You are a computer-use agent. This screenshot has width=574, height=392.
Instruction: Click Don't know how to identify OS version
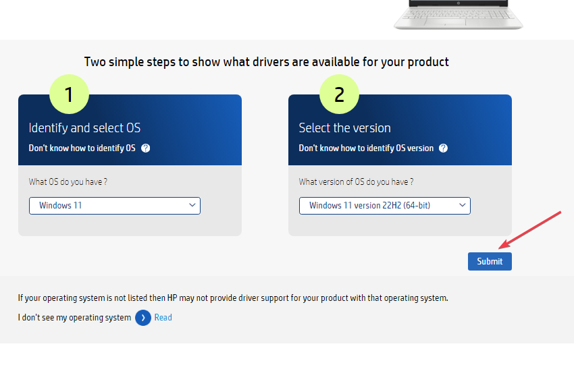click(x=366, y=148)
